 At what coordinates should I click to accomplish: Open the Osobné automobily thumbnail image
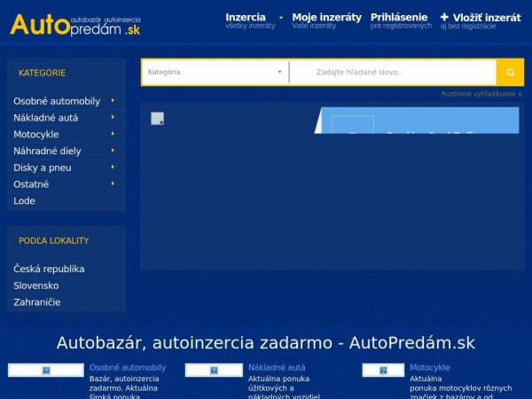[x=46, y=370]
